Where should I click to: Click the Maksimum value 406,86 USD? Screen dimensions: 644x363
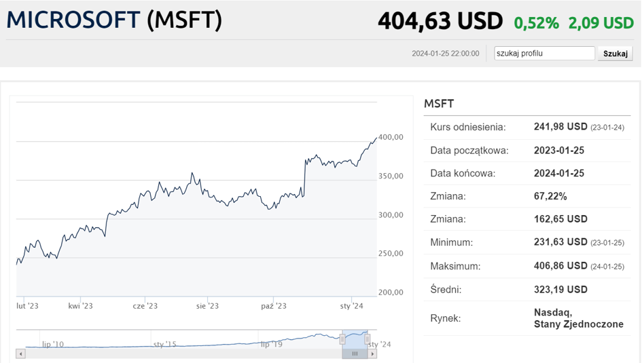(x=560, y=266)
